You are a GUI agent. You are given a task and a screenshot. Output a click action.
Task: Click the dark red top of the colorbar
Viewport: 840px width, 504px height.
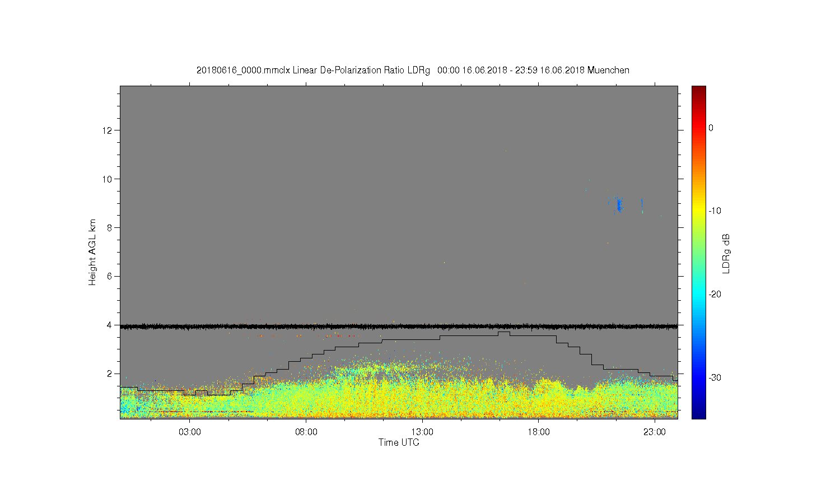698,91
